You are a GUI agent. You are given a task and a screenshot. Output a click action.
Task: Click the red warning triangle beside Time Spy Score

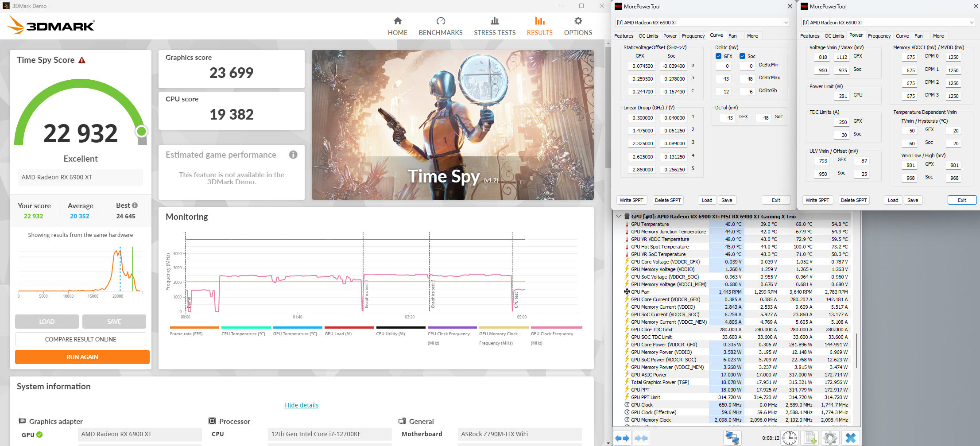(82, 60)
